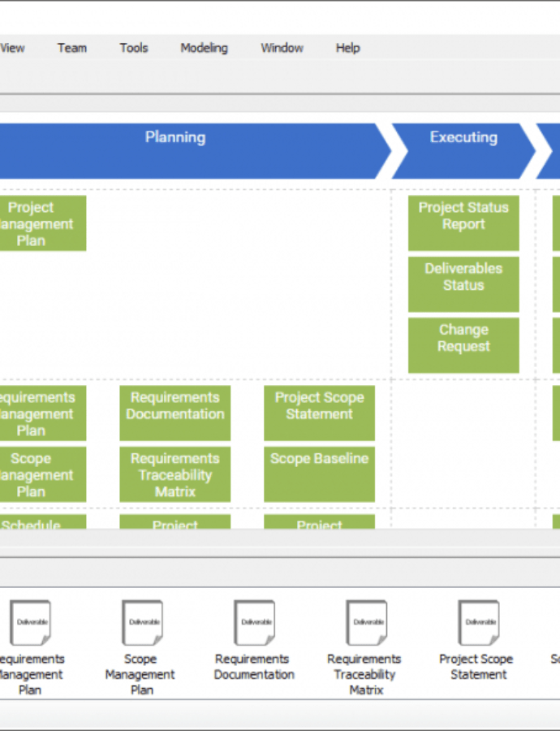The width and height of the screenshot is (560, 731).
Task: Click the Deliverables Status green box
Action: (463, 284)
